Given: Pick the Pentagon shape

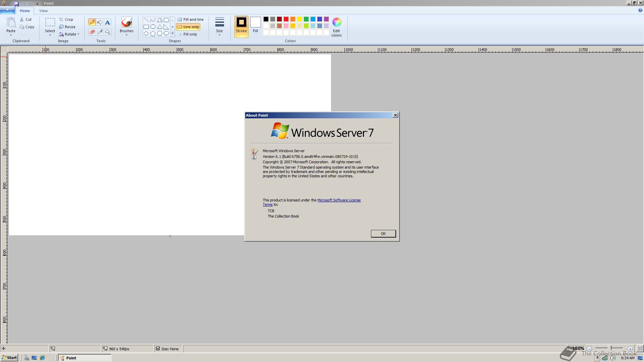Looking at the screenshot, I should (x=153, y=34).
